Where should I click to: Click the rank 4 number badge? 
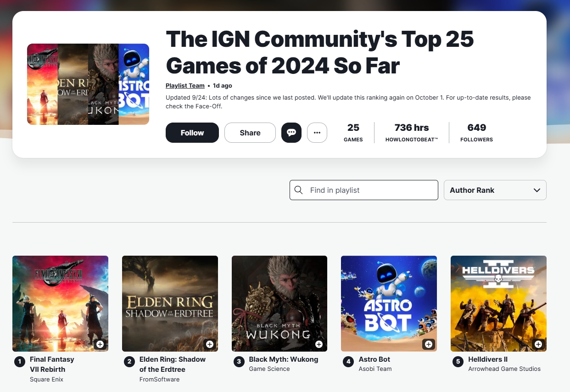tap(348, 362)
